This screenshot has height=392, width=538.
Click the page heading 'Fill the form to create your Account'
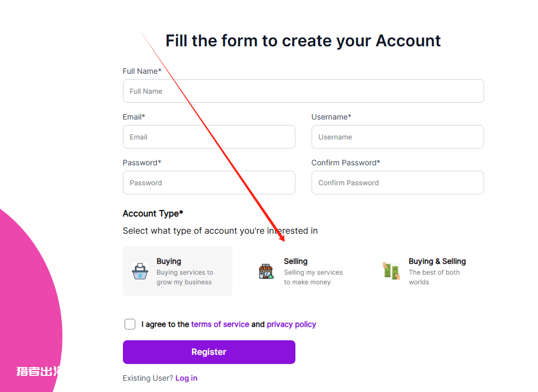coord(303,41)
